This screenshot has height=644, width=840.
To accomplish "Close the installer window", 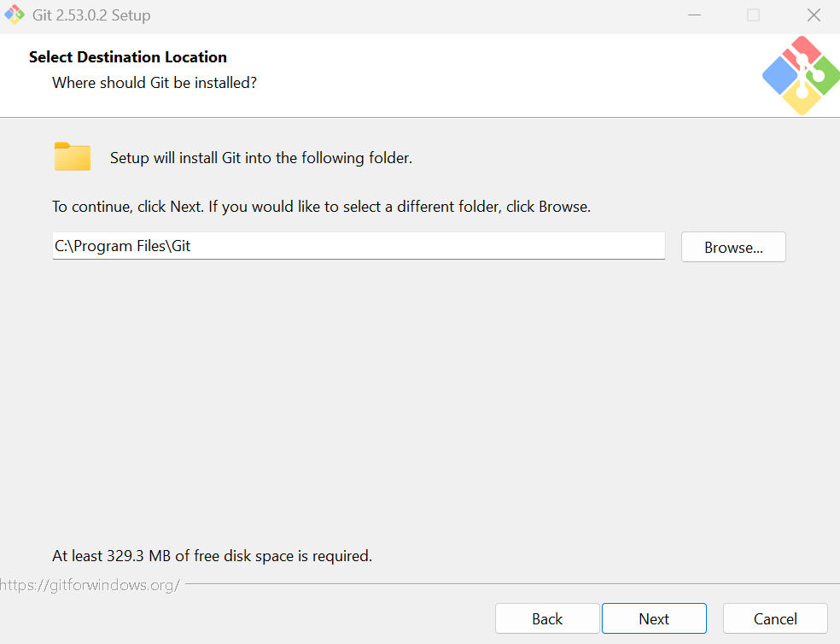I will (812, 15).
